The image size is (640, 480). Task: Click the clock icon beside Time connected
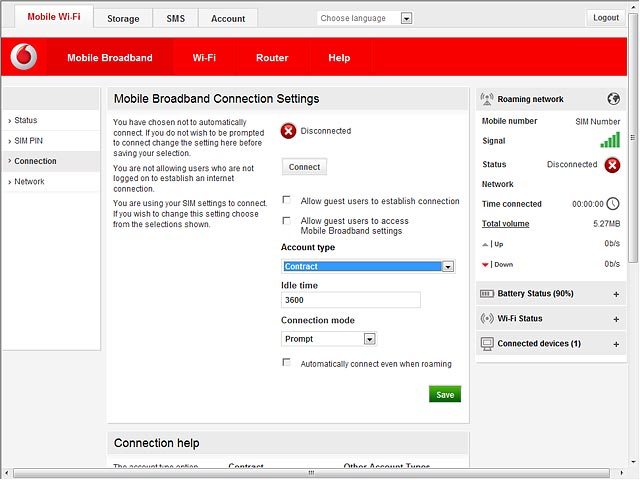point(613,204)
